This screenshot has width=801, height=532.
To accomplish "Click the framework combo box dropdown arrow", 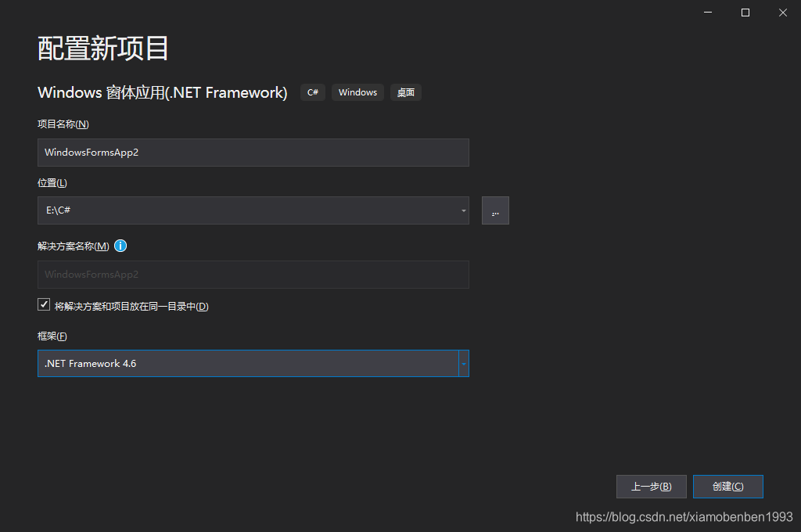I will click(x=462, y=363).
